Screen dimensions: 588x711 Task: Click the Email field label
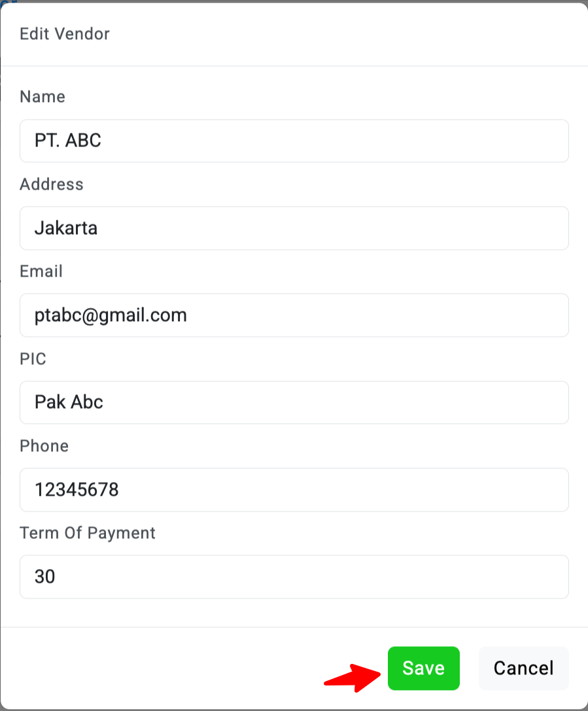[41, 271]
